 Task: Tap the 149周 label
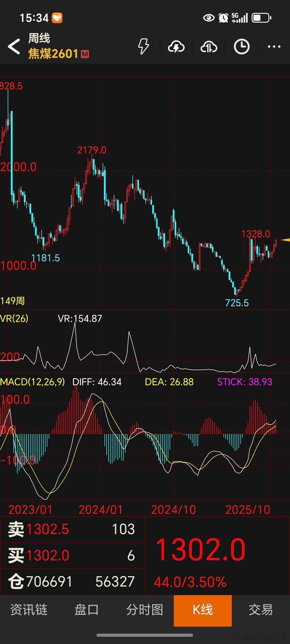(x=13, y=301)
